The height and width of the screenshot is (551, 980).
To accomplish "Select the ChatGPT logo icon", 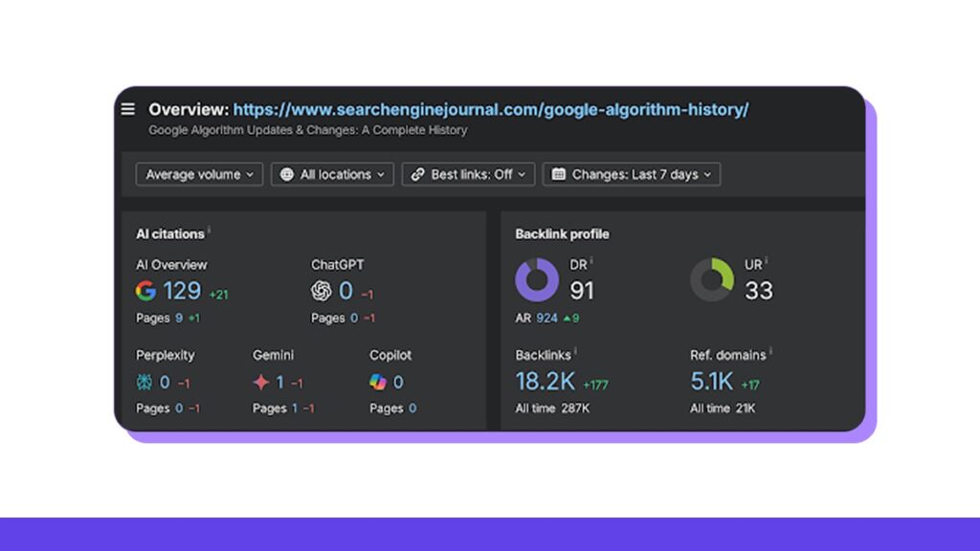I will [322, 292].
